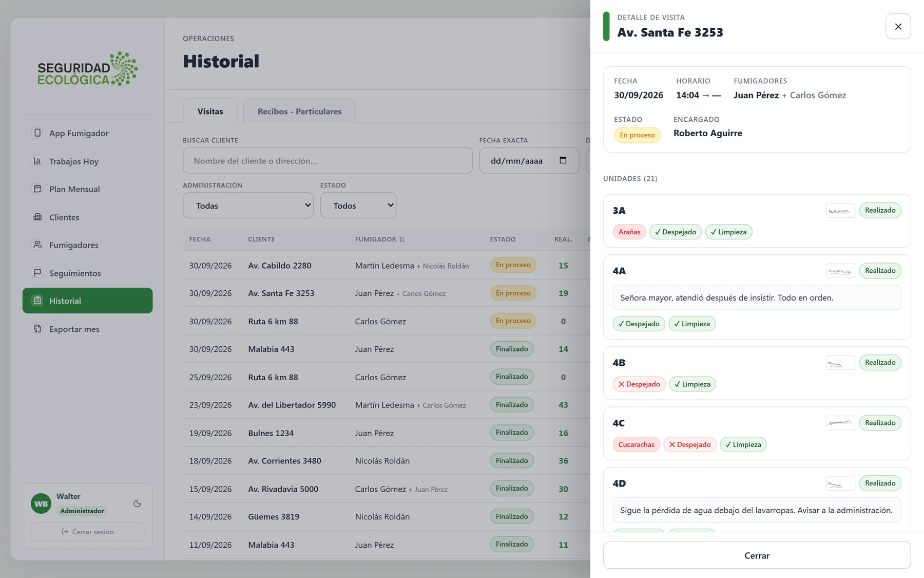This screenshot has width=924, height=578.
Task: Open Plan Mensual in sidebar
Action: (x=87, y=189)
